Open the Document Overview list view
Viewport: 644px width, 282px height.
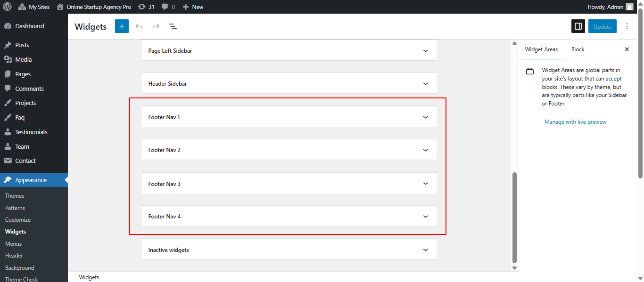point(173,26)
